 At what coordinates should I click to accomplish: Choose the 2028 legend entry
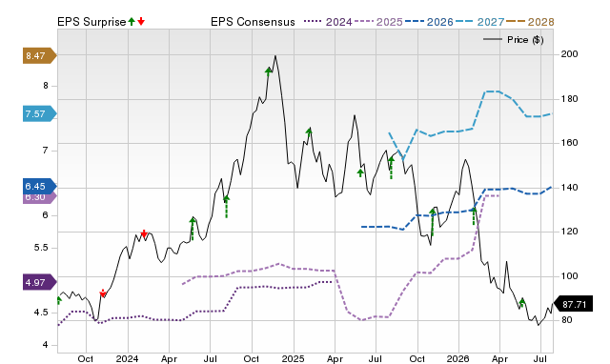pyautogui.click(x=530, y=22)
